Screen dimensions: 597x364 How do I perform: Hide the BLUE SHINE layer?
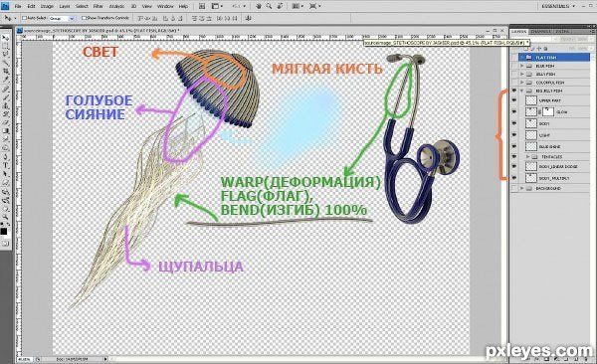tap(514, 146)
